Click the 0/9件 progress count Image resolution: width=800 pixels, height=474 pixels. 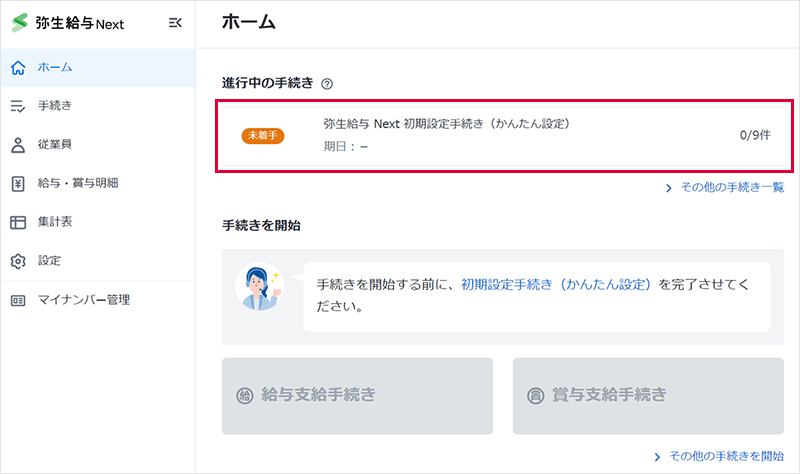tap(755, 135)
